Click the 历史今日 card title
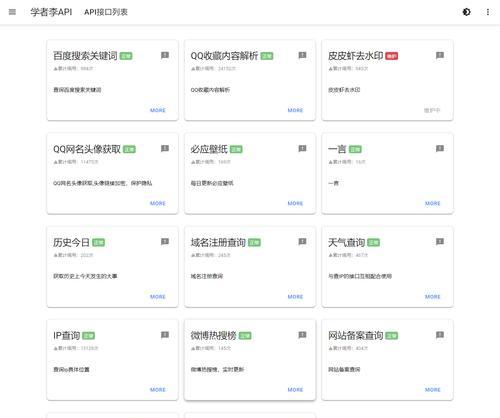The width and height of the screenshot is (500, 418). pos(71,242)
